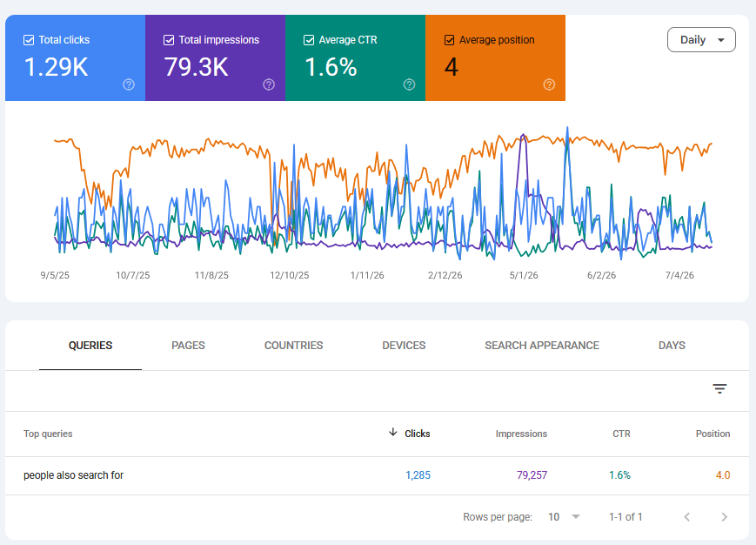Uncheck the Total impressions checkbox

[x=169, y=40]
